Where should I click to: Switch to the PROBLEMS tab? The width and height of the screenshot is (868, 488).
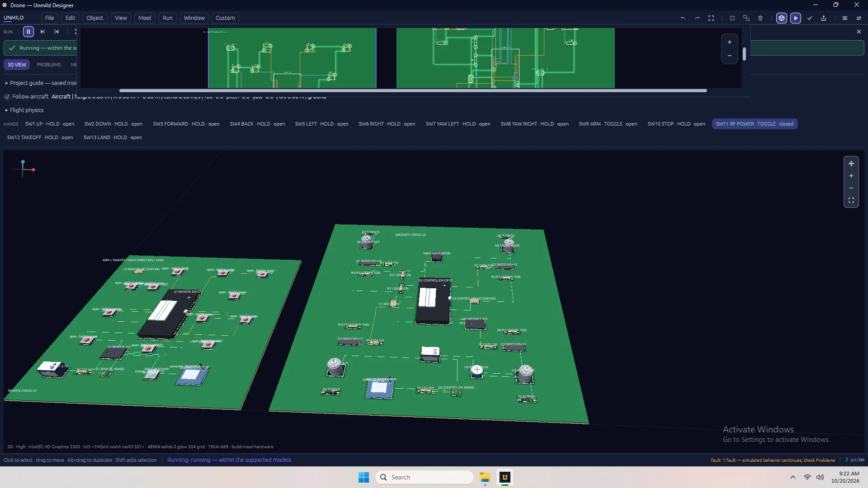click(49, 65)
